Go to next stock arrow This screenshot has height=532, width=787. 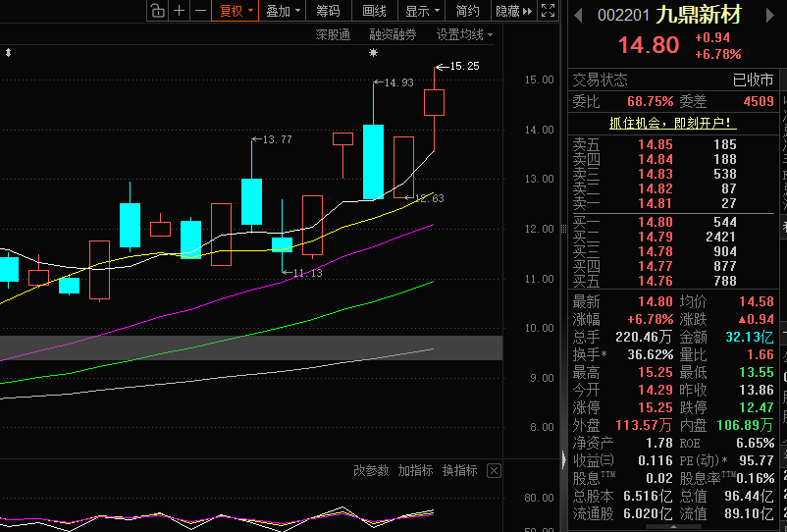coord(770,16)
